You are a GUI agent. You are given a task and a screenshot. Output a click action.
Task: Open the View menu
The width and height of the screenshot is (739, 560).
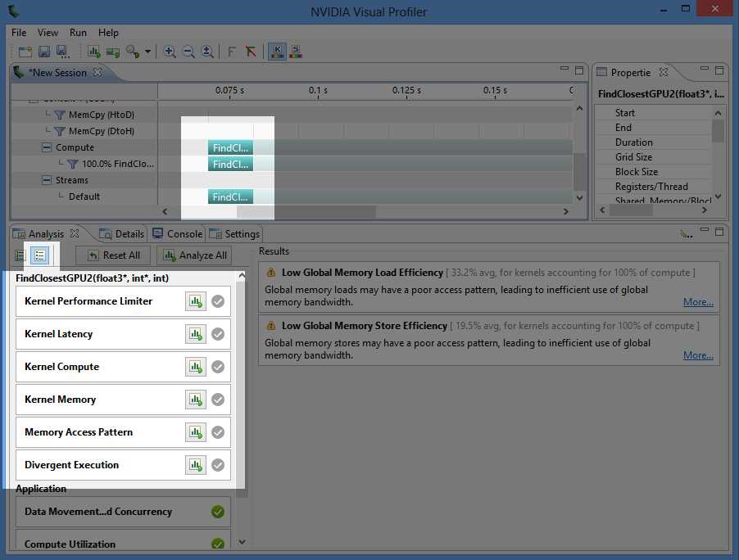tap(48, 33)
